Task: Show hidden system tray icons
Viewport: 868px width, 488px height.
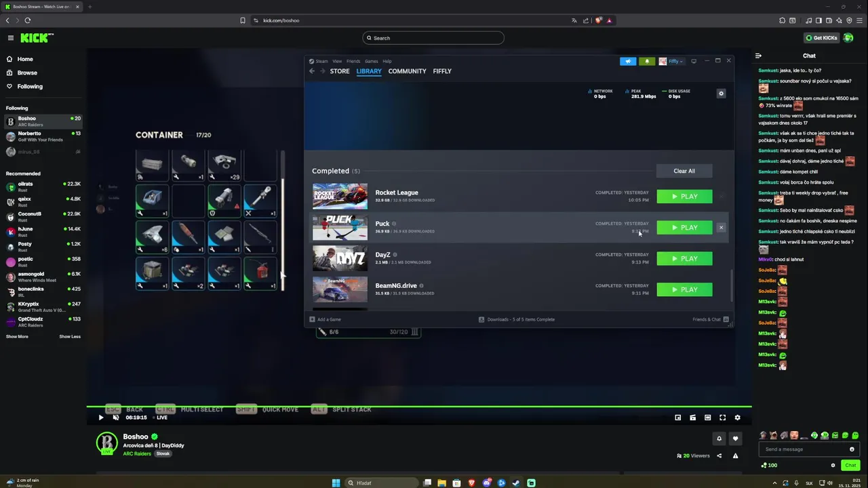Action: (774, 483)
